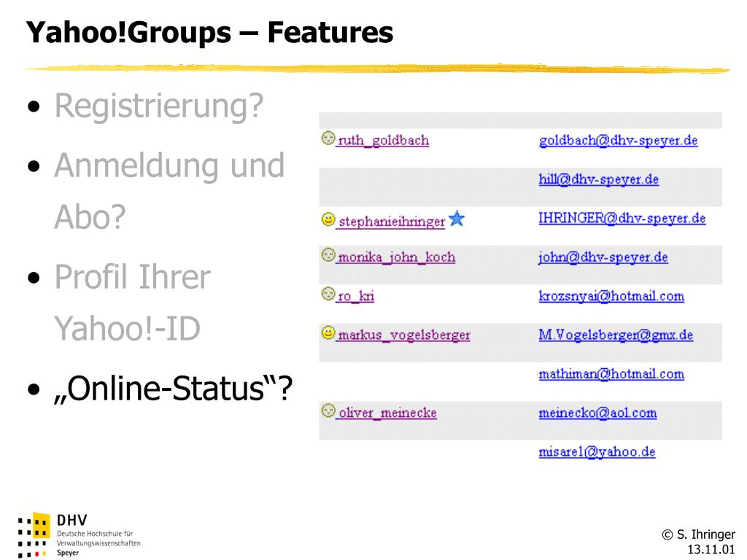Click the krozsnyai@hotmail.com email link
This screenshot has height=560, width=747.
611,296
